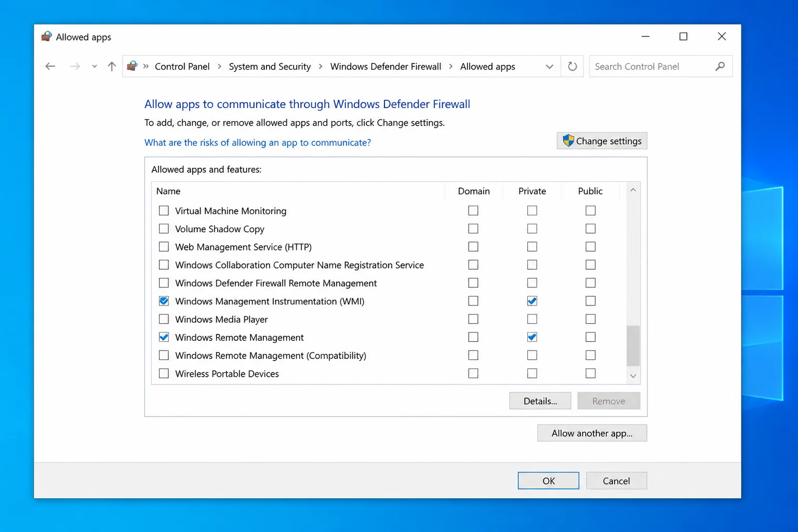Image resolution: width=798 pixels, height=532 pixels.
Task: Check the Volume Shadow Copy checkbox
Action: (164, 229)
